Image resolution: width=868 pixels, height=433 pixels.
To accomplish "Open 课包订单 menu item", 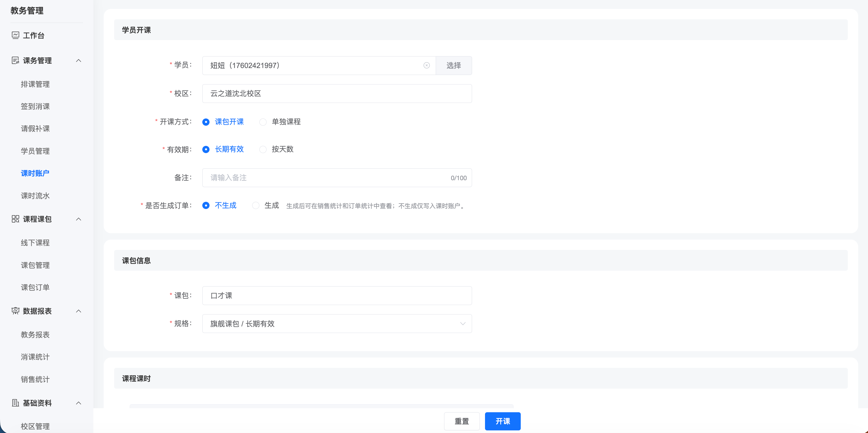I will pyautogui.click(x=35, y=287).
